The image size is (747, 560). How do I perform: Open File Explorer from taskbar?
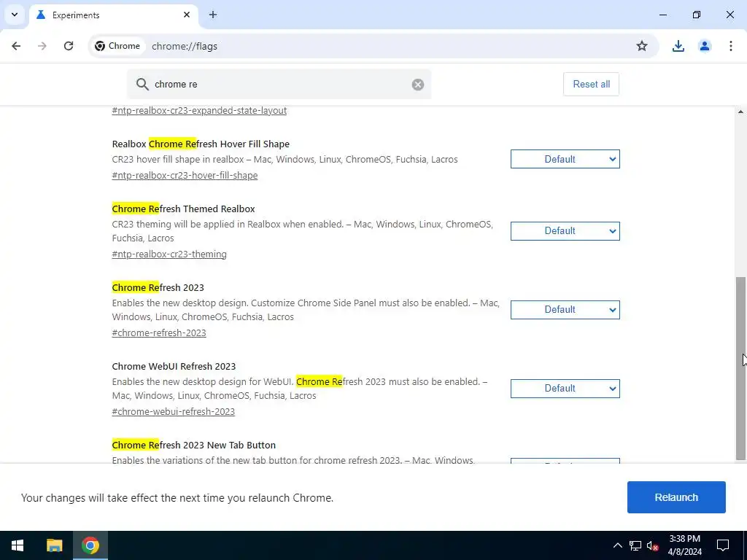pyautogui.click(x=54, y=545)
